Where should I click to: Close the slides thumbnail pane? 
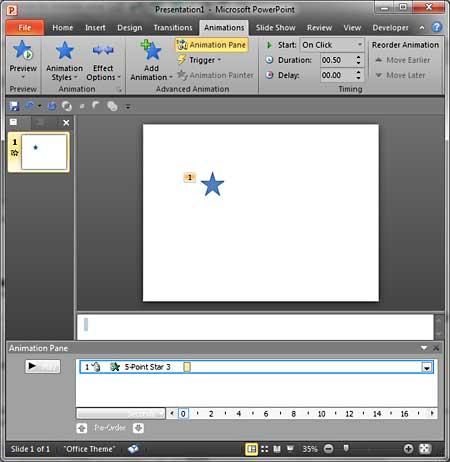(x=66, y=123)
